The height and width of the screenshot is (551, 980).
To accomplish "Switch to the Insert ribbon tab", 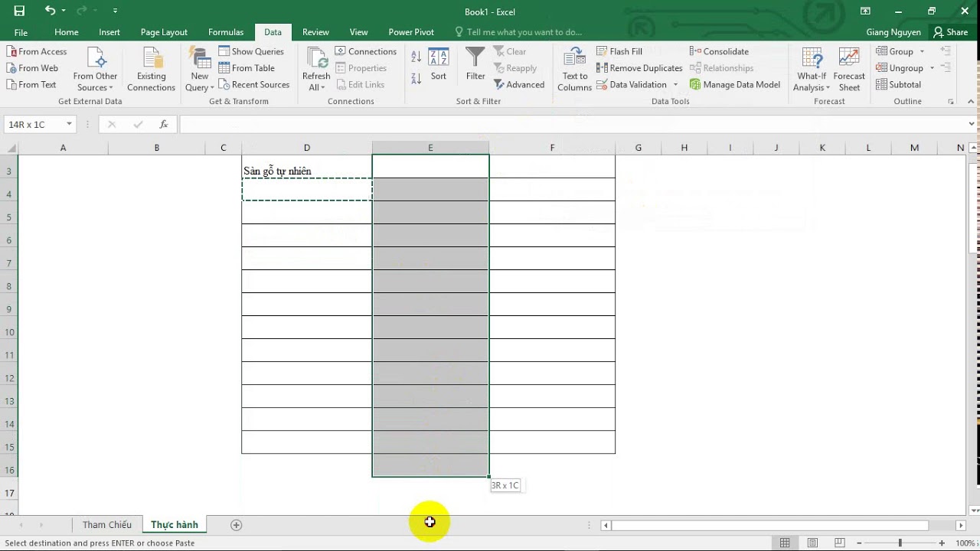I will (109, 32).
